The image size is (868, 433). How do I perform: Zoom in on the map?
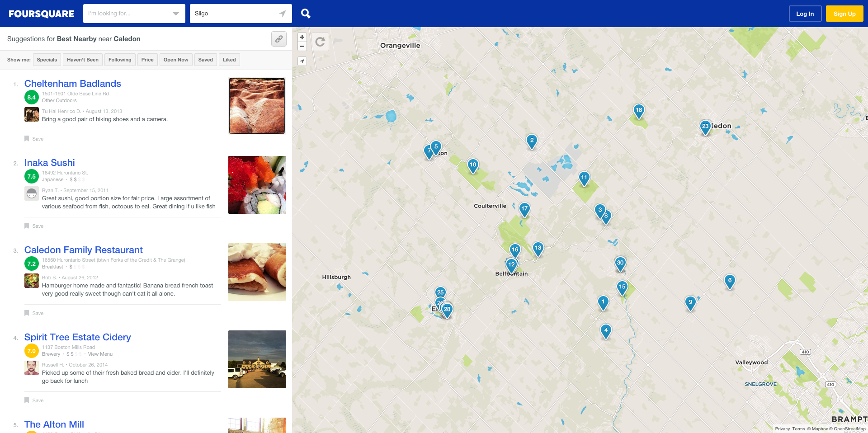coord(302,38)
